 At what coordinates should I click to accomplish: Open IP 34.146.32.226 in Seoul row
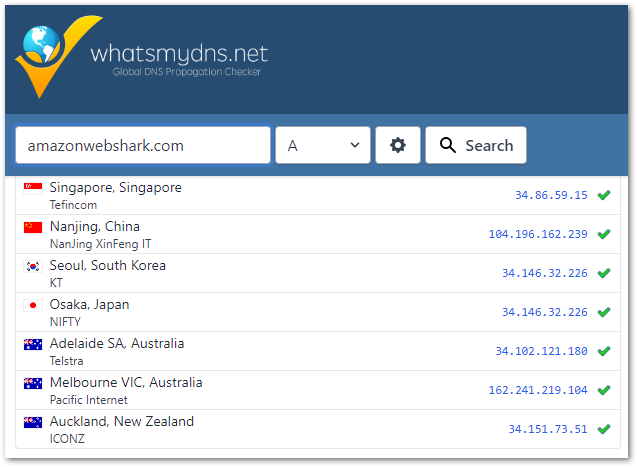(x=545, y=273)
